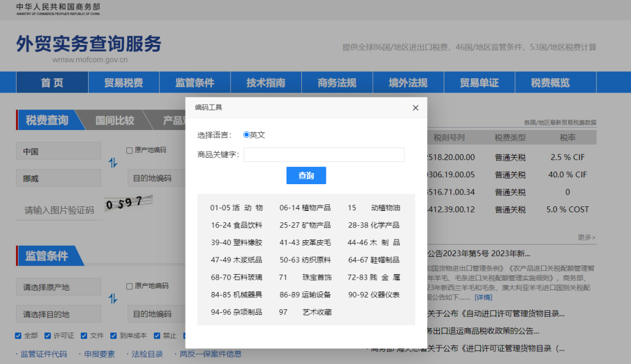This screenshot has height=364, width=631.
Task: Open 商务法规 navigation menu
Action: tap(337, 83)
